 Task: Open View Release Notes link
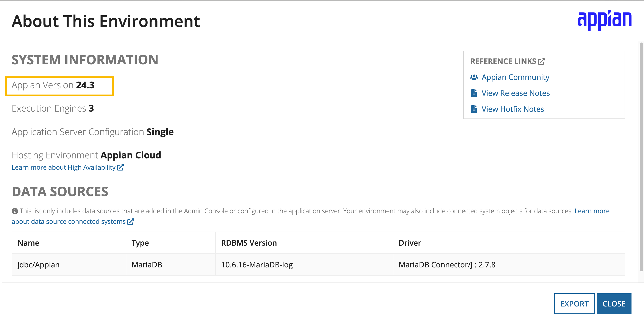[516, 93]
